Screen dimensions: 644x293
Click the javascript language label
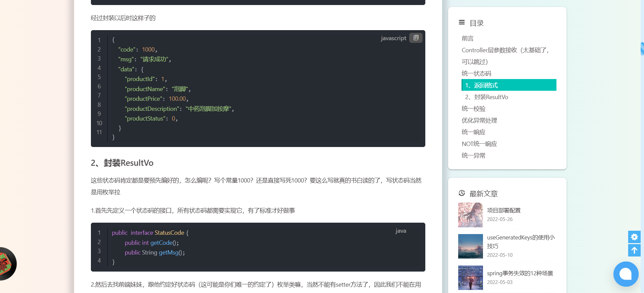point(393,38)
